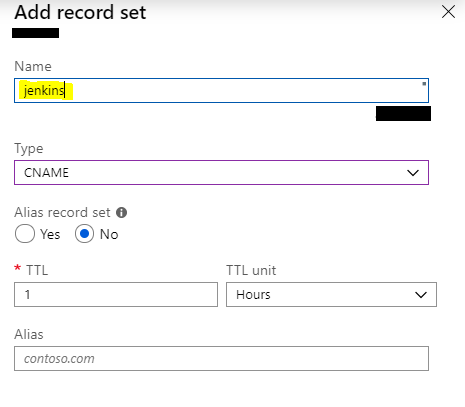Open the TTL unit dropdown showing Hours

tap(331, 295)
